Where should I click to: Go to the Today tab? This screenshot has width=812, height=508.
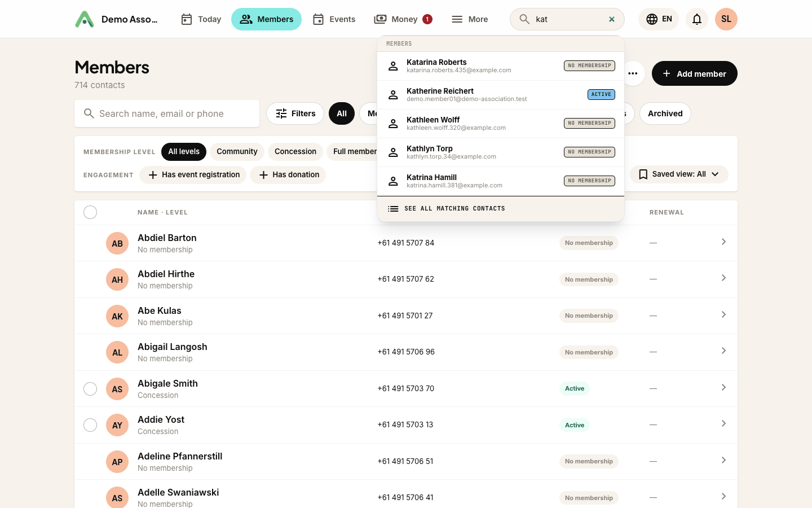[201, 19]
